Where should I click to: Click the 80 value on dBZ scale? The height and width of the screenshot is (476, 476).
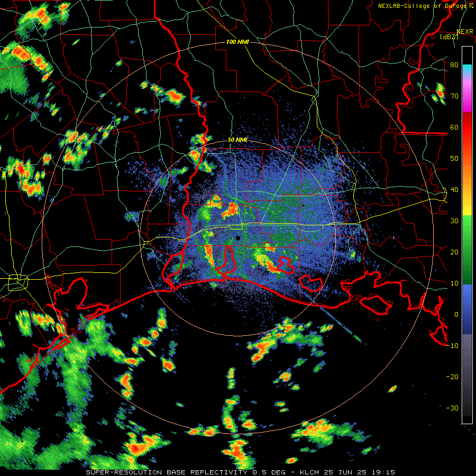tap(454, 65)
